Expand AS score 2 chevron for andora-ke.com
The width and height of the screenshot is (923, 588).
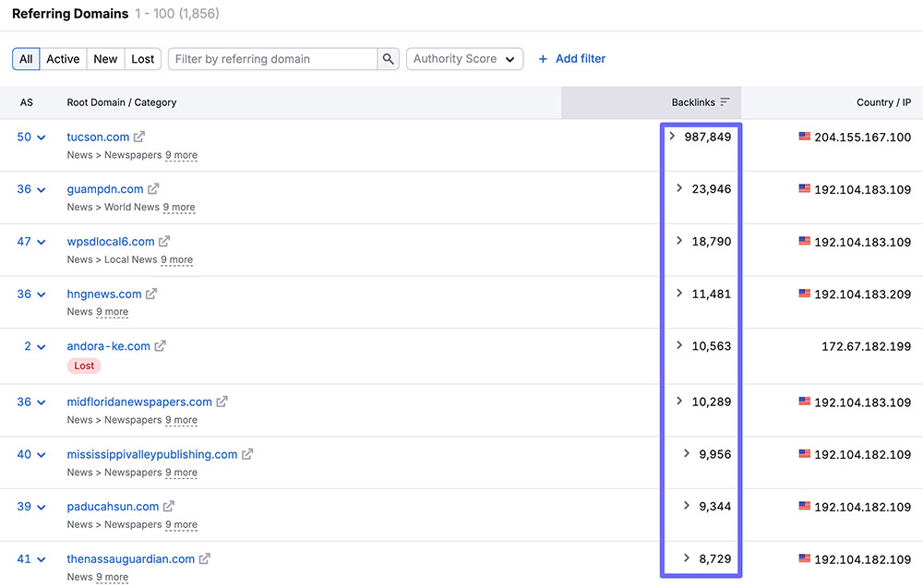point(42,347)
